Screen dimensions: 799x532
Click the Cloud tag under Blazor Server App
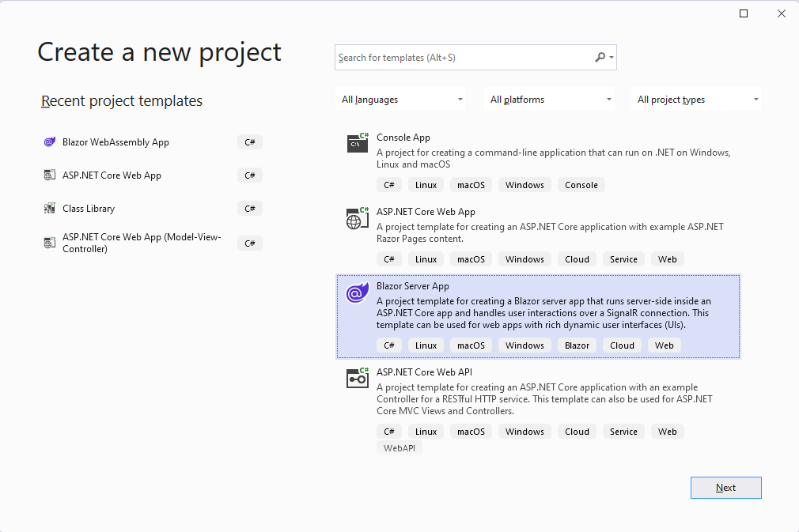622,345
